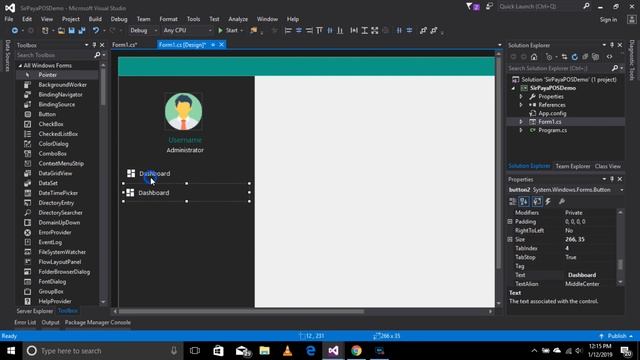Select the user avatar picture on the form

coord(183,111)
